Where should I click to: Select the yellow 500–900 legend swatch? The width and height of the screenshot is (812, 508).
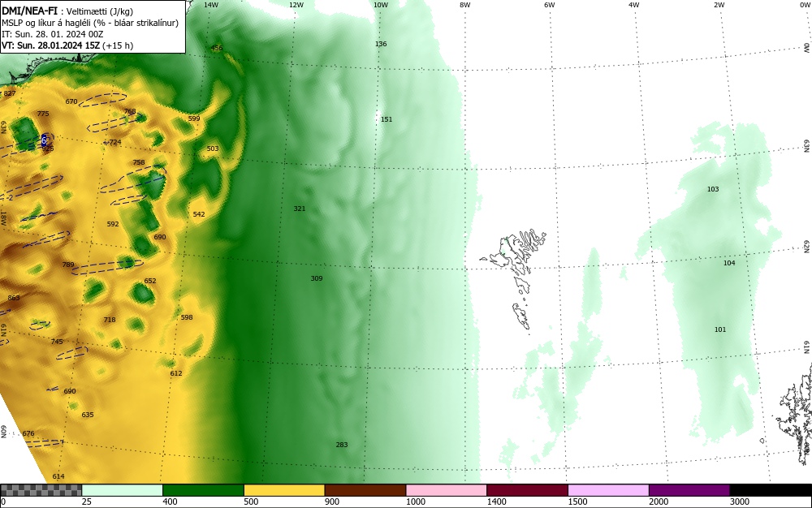(284, 490)
